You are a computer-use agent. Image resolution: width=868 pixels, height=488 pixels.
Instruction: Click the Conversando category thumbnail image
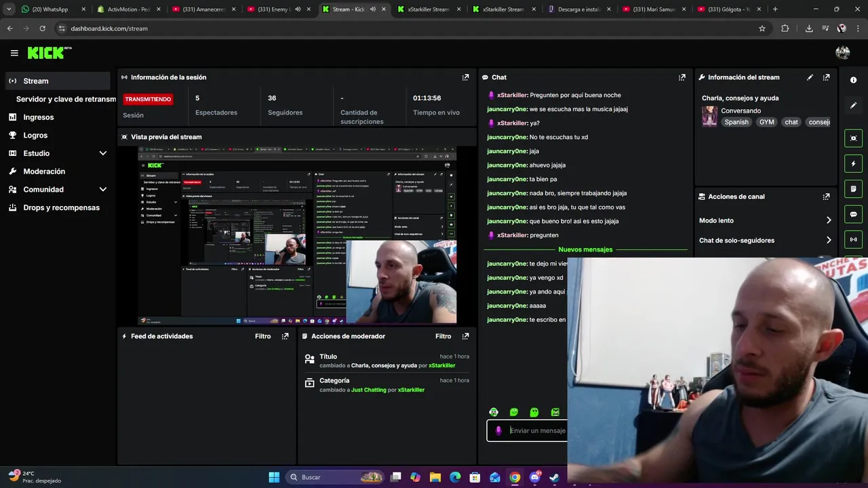[x=709, y=116]
